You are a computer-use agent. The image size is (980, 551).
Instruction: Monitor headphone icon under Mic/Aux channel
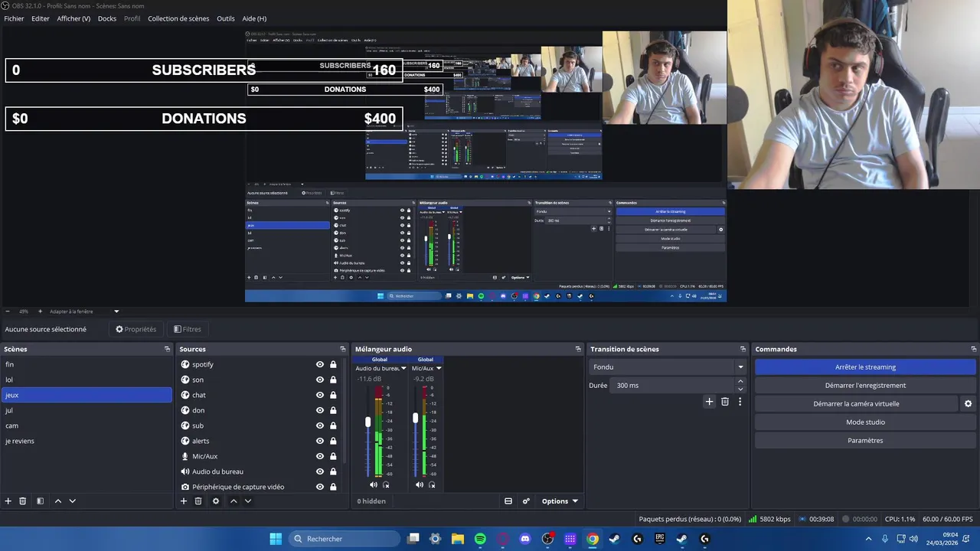(x=432, y=484)
